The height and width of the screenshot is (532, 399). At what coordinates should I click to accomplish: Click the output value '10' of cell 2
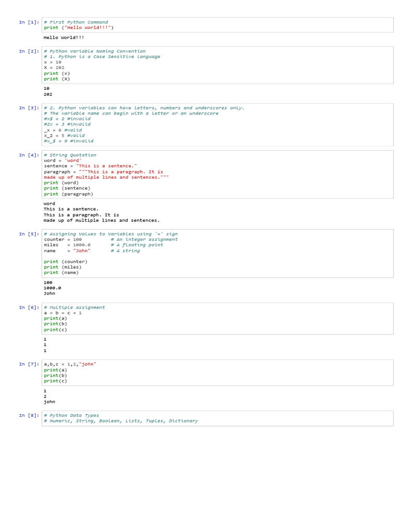tap(46, 88)
